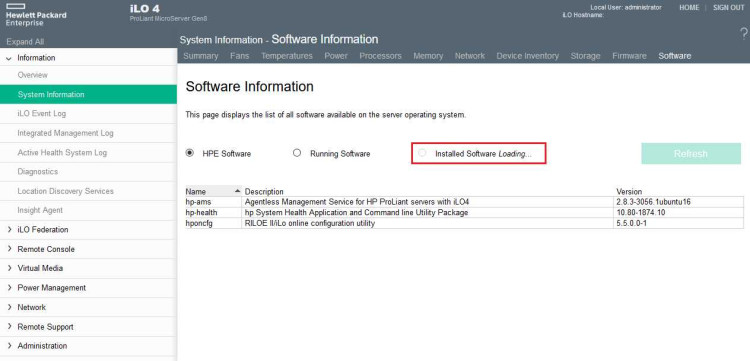750x361 pixels.
Task: Expand the iLO Federation section
Action: tap(9, 230)
